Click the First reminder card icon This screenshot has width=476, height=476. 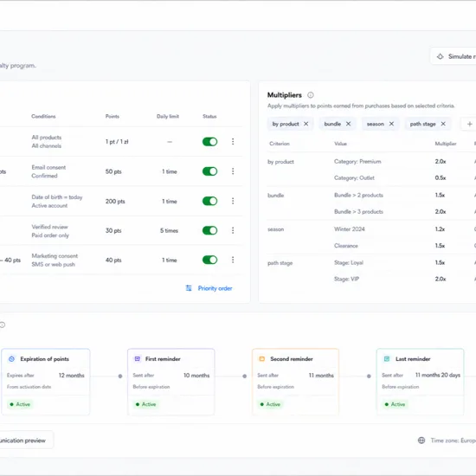tap(138, 359)
